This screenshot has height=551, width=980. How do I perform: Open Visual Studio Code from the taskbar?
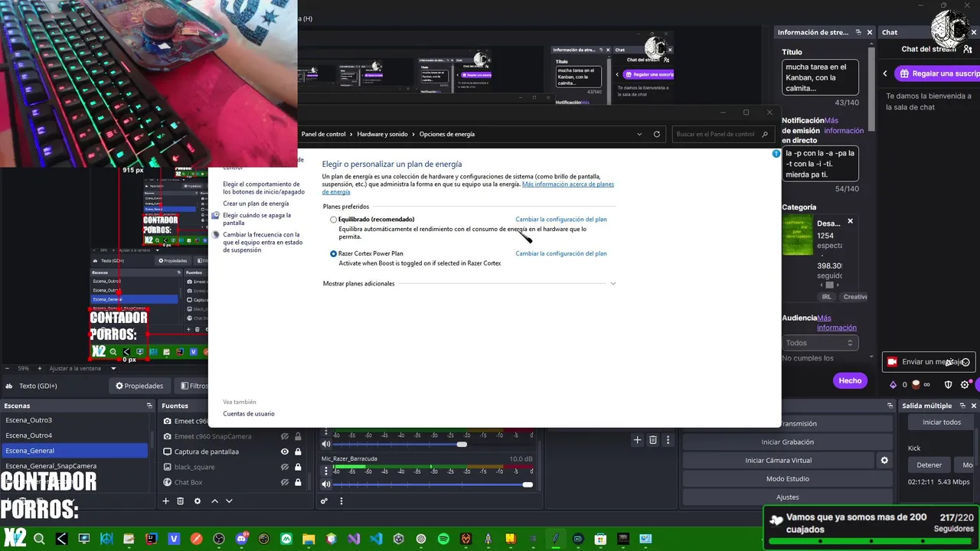(x=376, y=539)
